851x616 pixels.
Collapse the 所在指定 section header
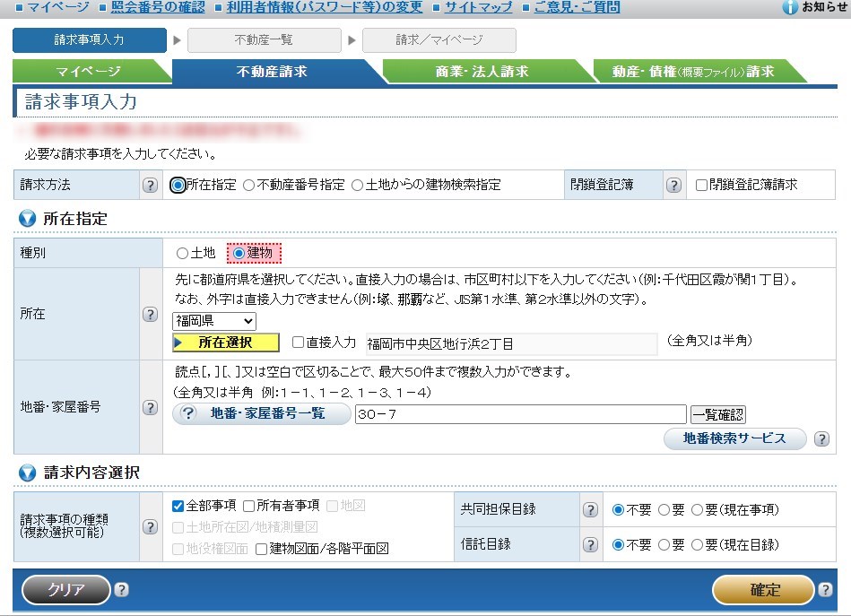coord(28,219)
